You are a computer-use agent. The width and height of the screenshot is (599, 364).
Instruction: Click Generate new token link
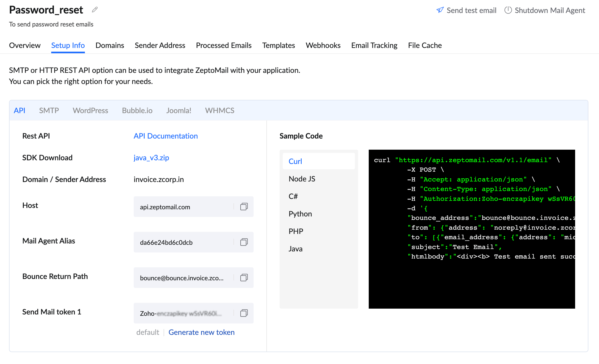point(201,332)
